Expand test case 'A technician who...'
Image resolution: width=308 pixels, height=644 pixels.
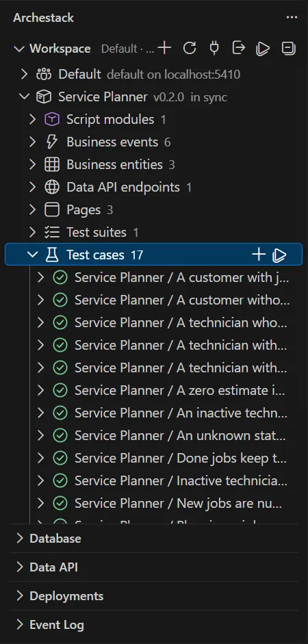[x=40, y=323]
